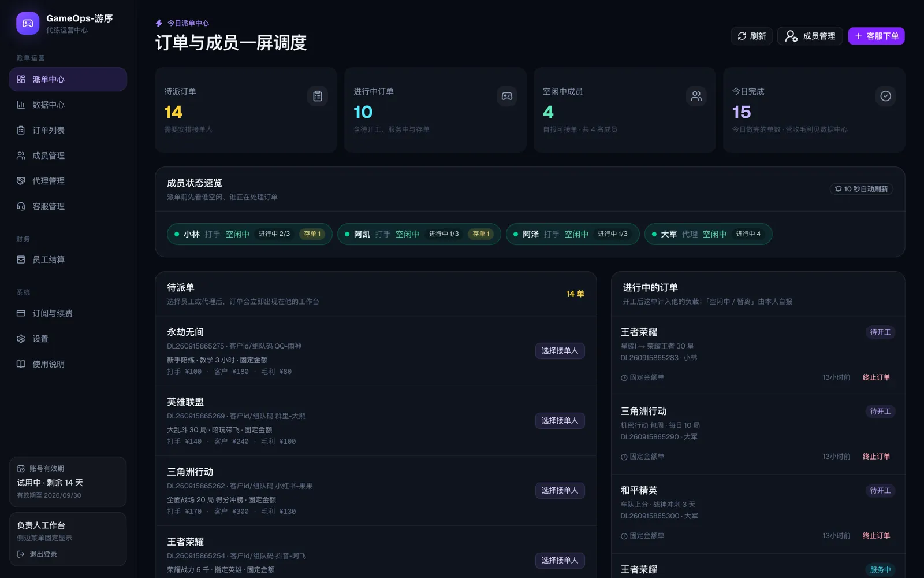This screenshot has height=578, width=924.
Task: Click the 订单列表 clipboard icon
Action: (21, 130)
